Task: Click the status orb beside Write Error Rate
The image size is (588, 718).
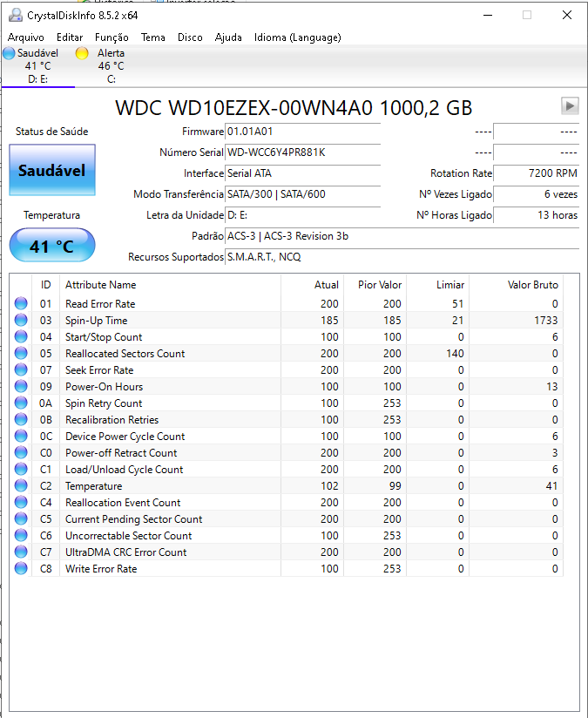Action: pos(21,568)
